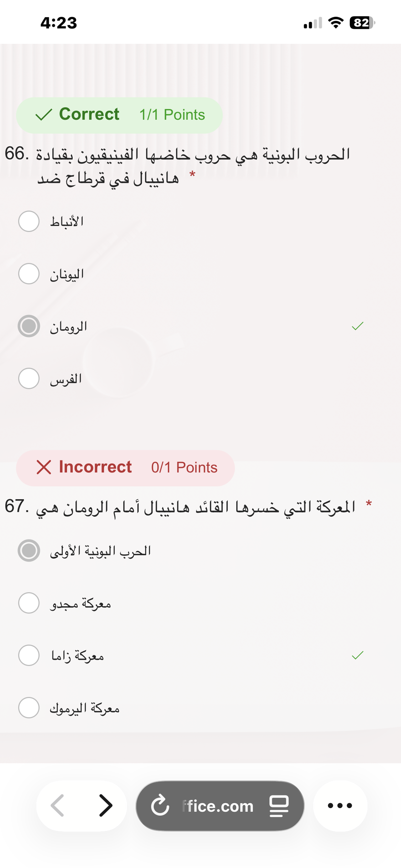This screenshot has width=401, height=868.
Task: Open the three-dot more options menu
Action: click(340, 805)
